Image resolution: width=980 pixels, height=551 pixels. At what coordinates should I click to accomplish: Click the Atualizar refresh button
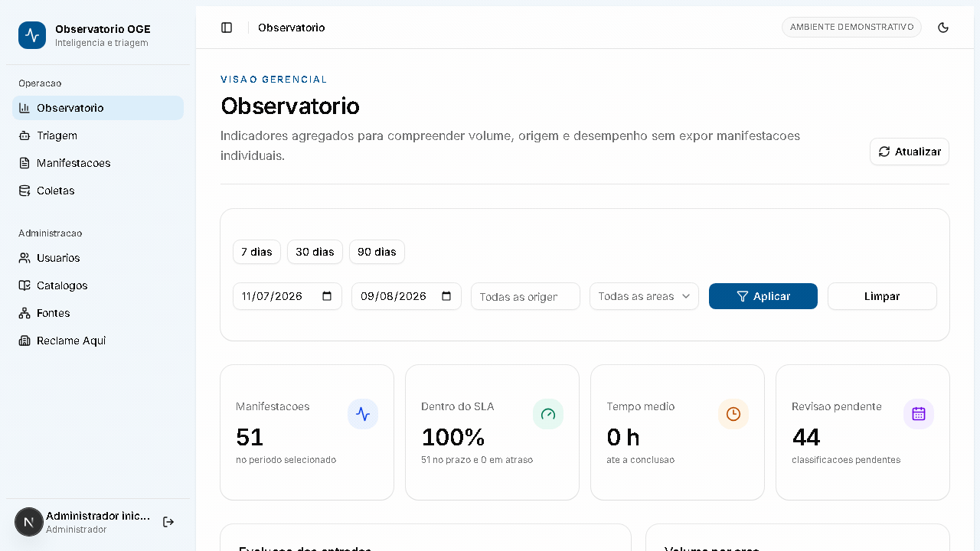(x=910, y=152)
